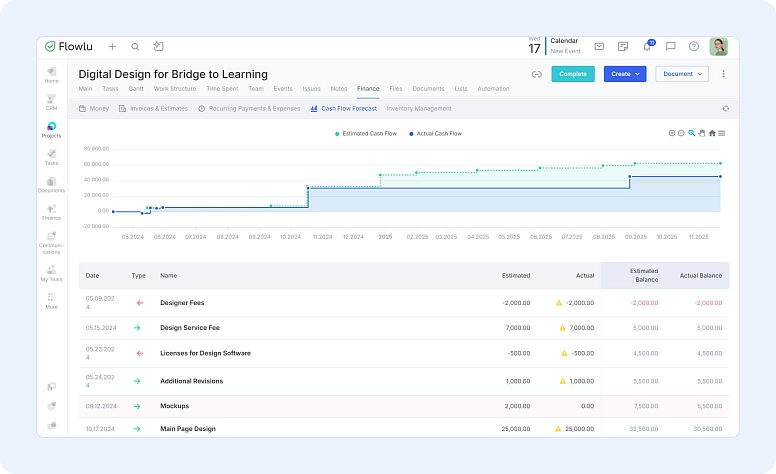Click the copy project link icon

(536, 74)
